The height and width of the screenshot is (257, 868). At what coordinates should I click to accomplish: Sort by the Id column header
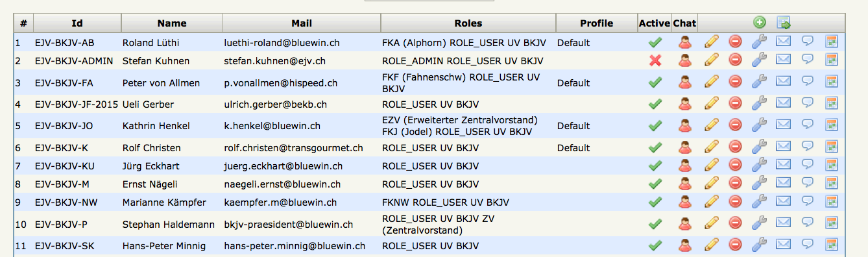pyautogui.click(x=77, y=23)
